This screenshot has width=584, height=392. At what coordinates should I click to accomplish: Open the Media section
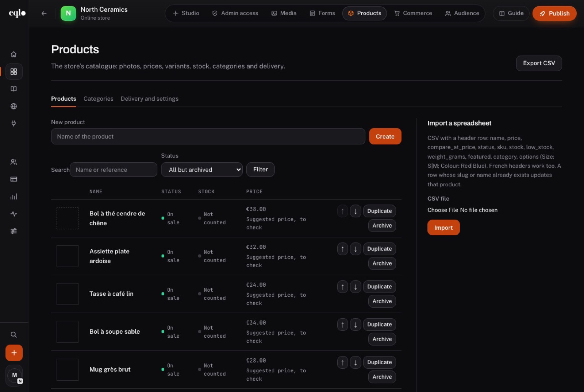(284, 13)
